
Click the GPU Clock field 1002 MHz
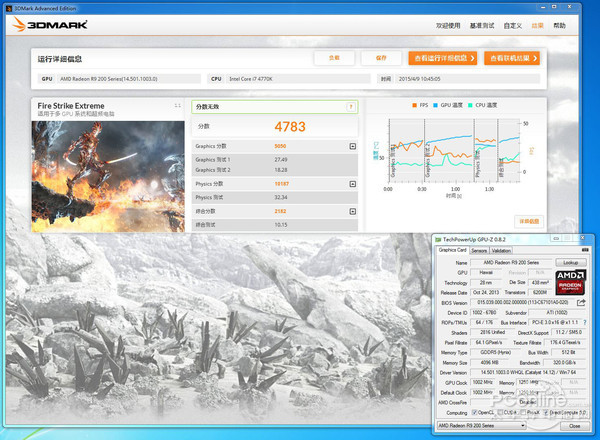[483, 382]
